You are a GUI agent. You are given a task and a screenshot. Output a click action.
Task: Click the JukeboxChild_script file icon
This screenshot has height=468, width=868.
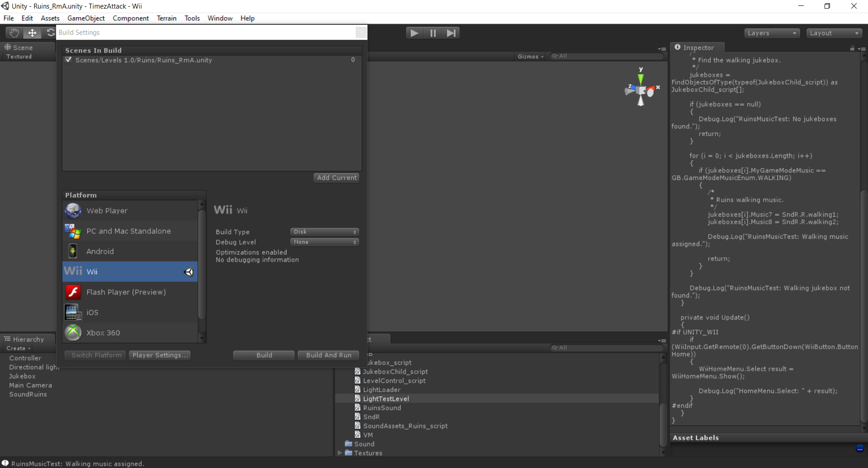point(358,371)
